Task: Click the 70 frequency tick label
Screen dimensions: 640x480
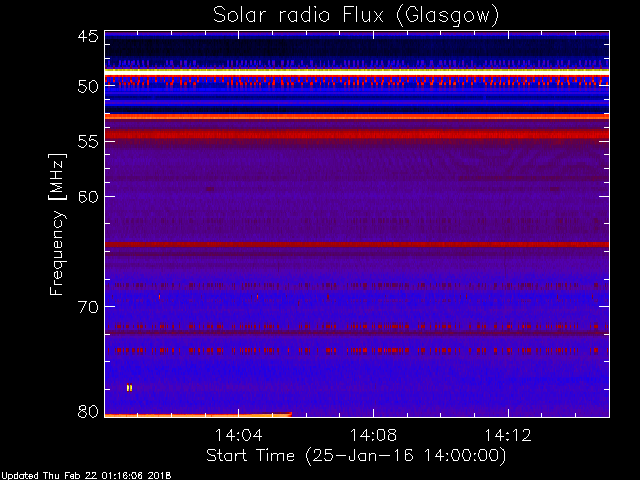Action: coord(88,307)
